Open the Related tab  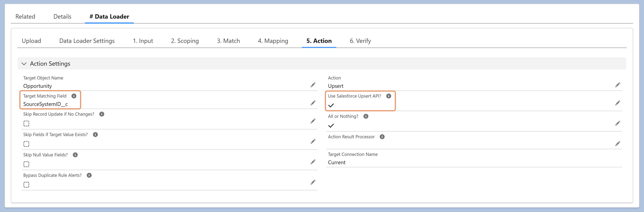25,16
